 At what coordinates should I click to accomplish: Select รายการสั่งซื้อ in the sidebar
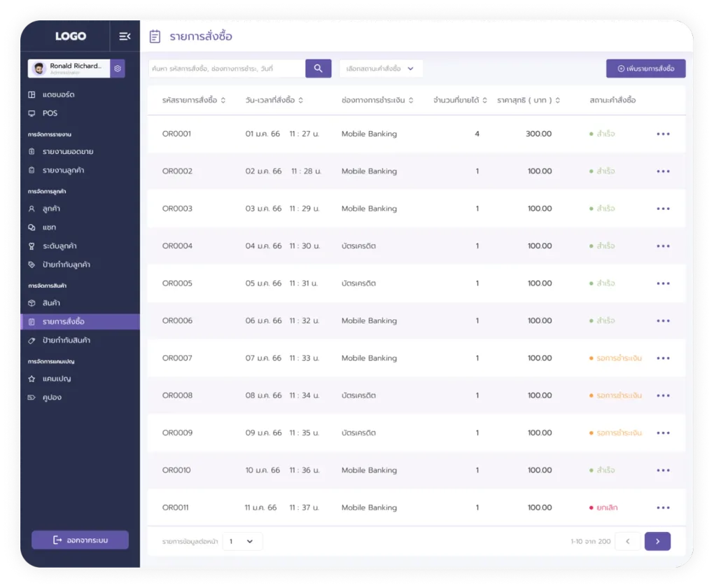(80, 321)
